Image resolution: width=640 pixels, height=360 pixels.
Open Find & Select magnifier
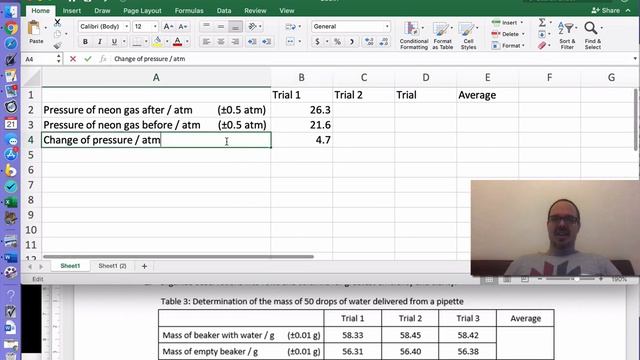593,36
